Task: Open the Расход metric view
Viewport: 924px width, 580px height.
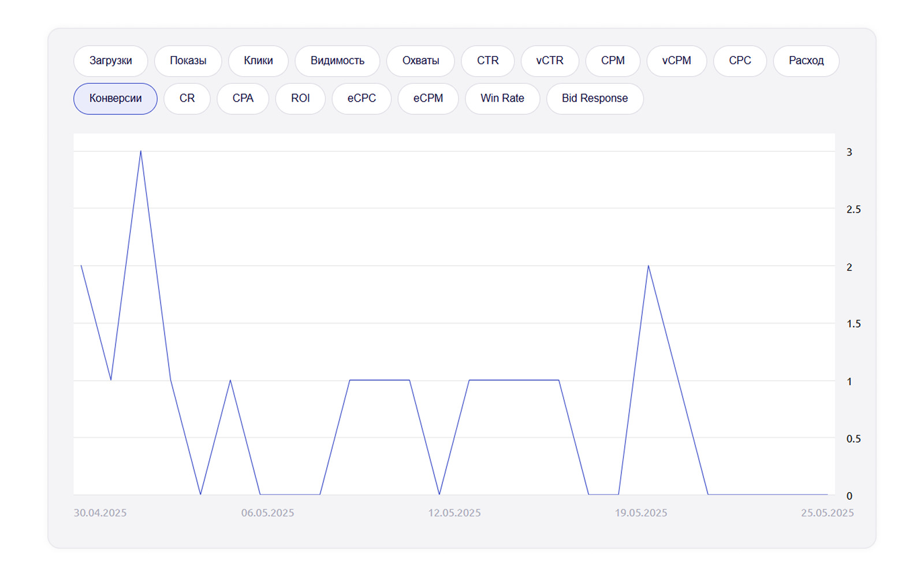Action: coord(806,61)
